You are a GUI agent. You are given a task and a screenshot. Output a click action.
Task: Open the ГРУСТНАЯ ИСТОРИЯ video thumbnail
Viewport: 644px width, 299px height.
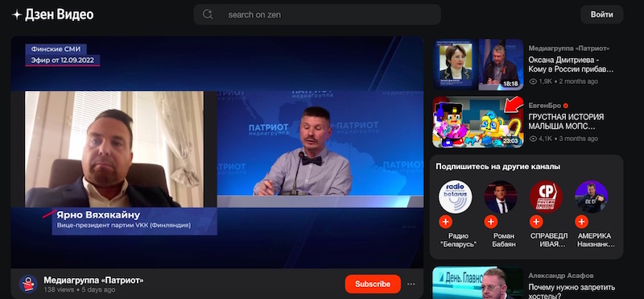coord(478,122)
